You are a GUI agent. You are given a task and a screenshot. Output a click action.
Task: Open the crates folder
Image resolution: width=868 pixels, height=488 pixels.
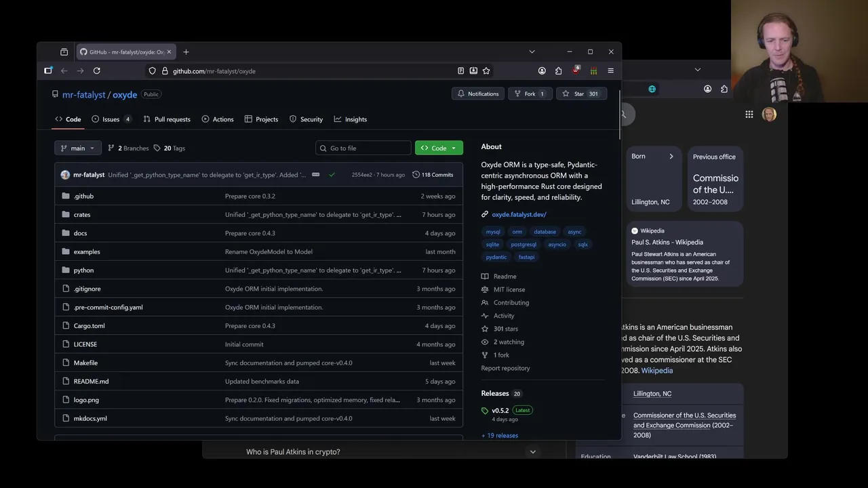pos(82,214)
